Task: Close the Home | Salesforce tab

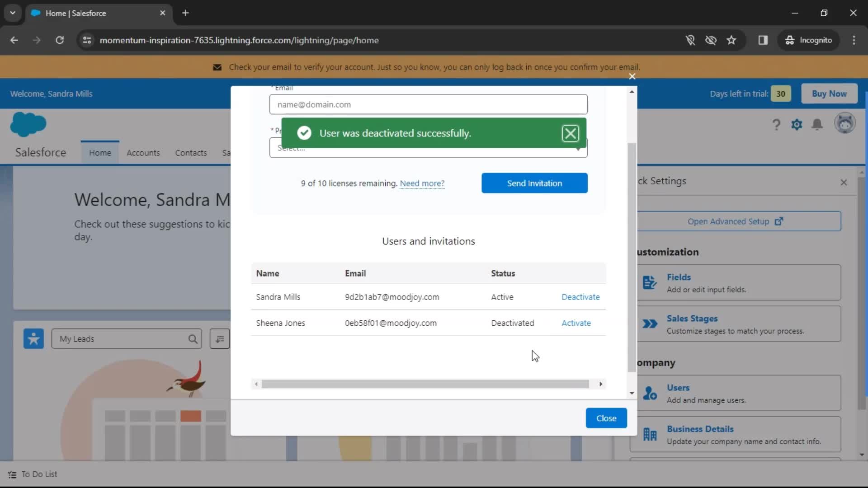Action: (163, 13)
